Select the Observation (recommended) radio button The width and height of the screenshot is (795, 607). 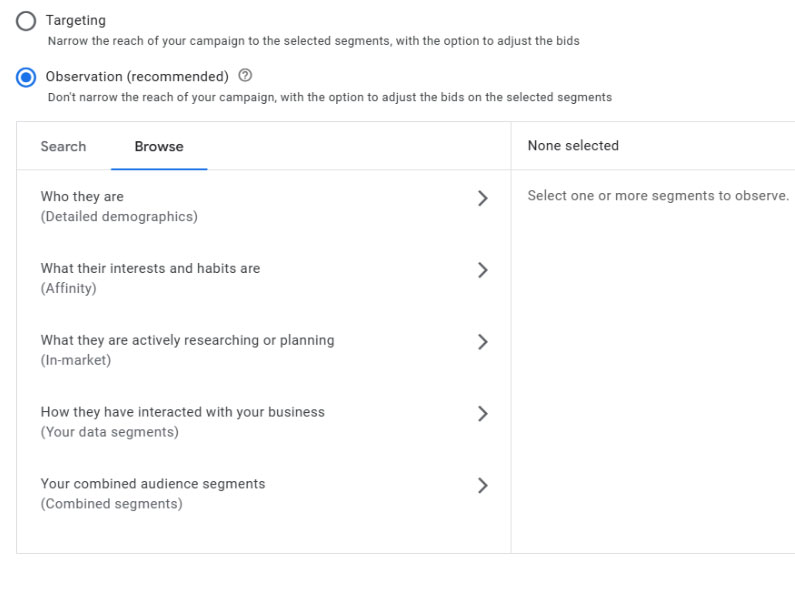coord(26,77)
